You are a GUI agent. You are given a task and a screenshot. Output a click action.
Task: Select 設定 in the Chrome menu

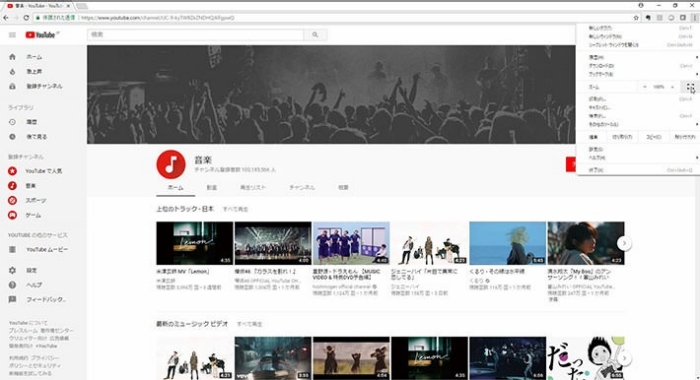(x=638, y=149)
